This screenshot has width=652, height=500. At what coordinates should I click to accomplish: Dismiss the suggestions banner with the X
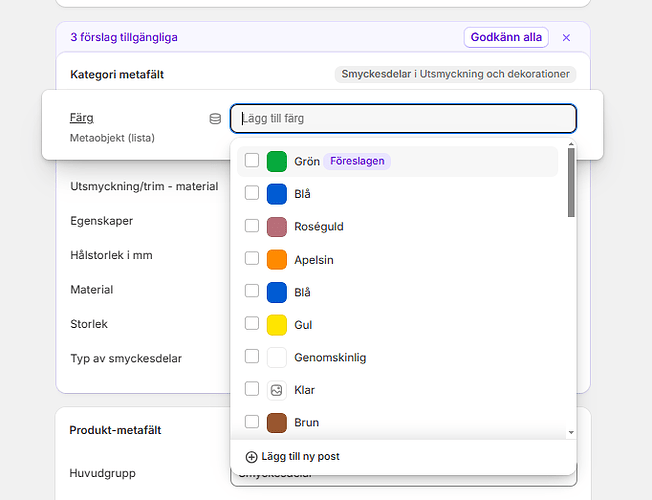(566, 38)
